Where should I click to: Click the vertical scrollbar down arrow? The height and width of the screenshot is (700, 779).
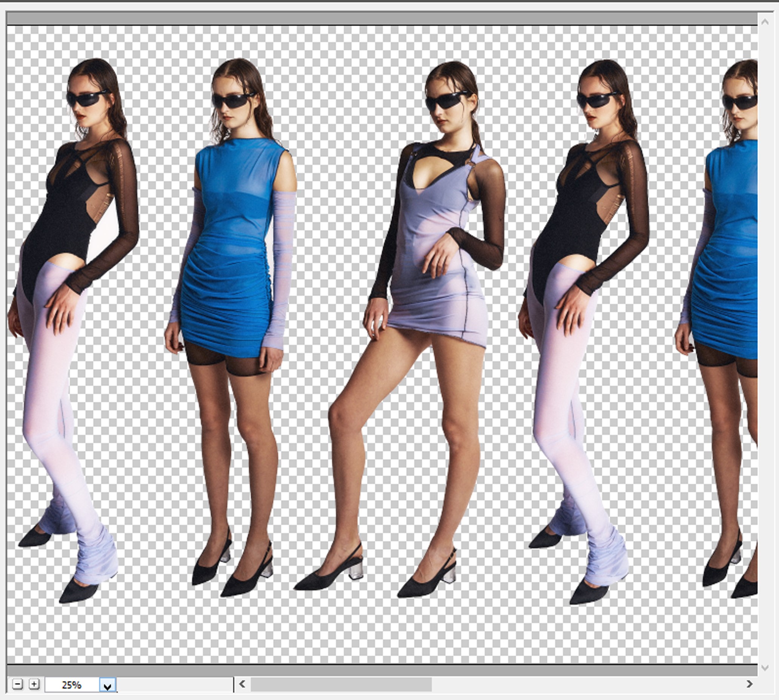coord(765,668)
